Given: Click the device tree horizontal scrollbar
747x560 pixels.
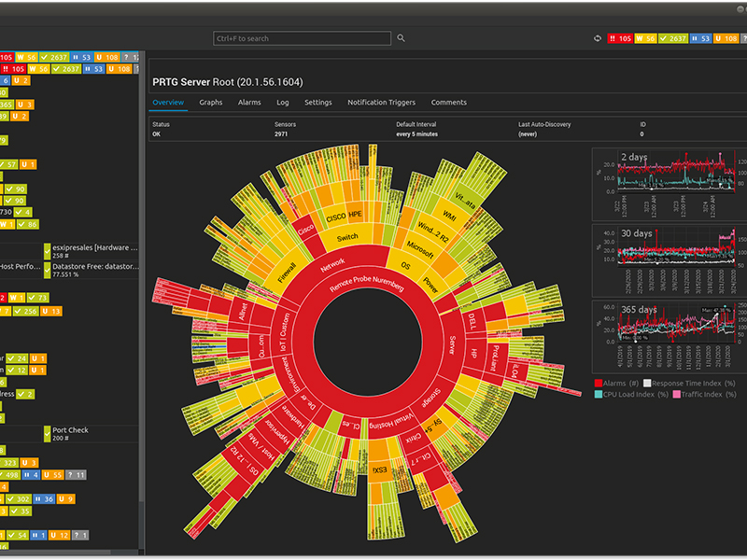Looking at the screenshot, I should 55,553.
